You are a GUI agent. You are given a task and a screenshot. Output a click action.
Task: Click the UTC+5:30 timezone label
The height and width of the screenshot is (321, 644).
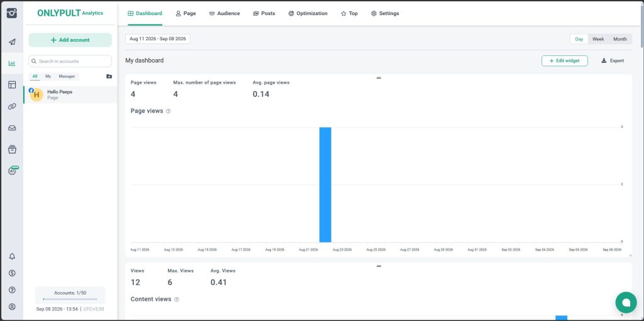(x=94, y=309)
